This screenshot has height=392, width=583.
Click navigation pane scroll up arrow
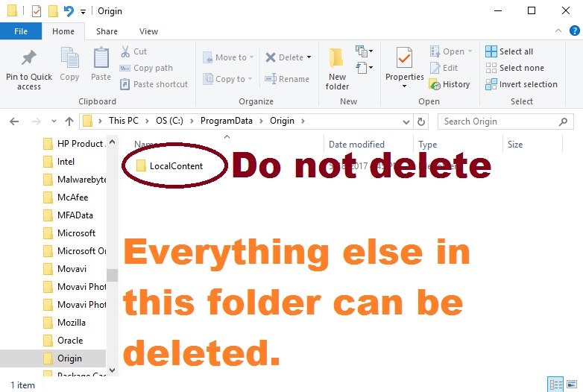click(113, 142)
